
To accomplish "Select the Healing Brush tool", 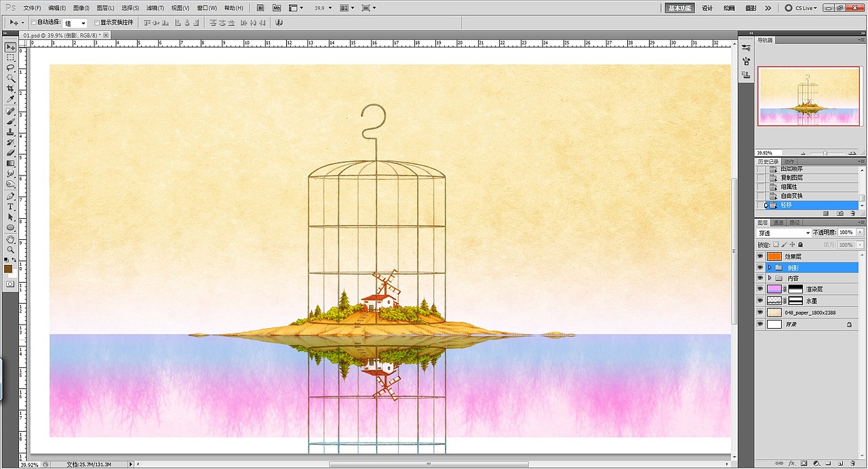I will [x=11, y=111].
